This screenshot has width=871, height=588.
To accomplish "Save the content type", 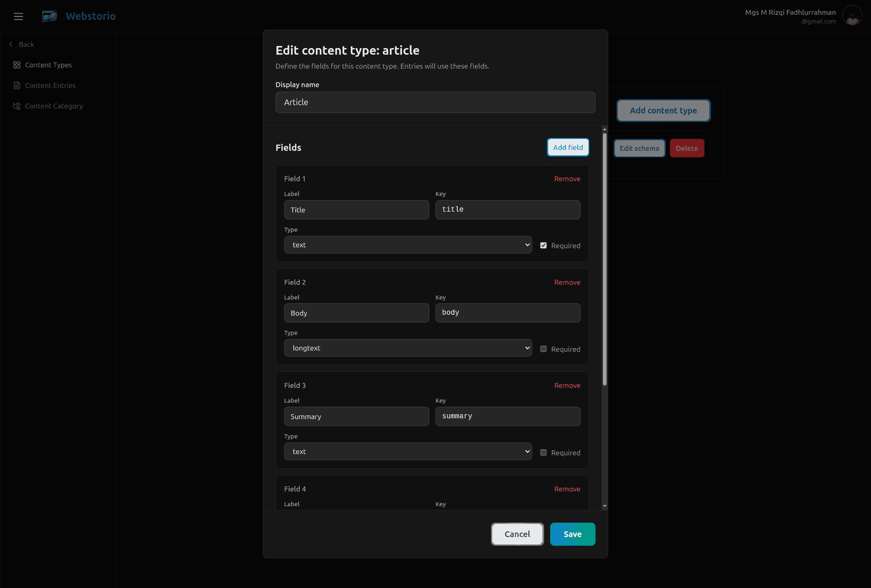I will pyautogui.click(x=572, y=534).
